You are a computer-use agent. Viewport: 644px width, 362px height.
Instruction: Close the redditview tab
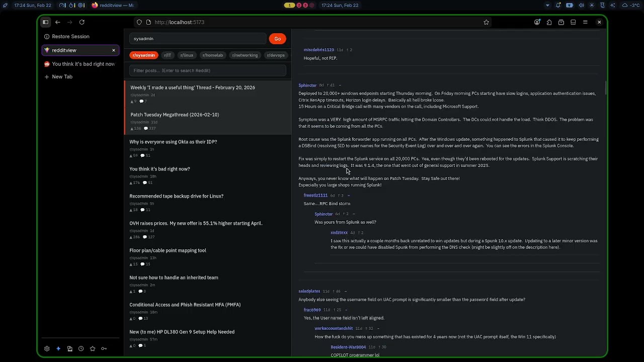point(114,50)
